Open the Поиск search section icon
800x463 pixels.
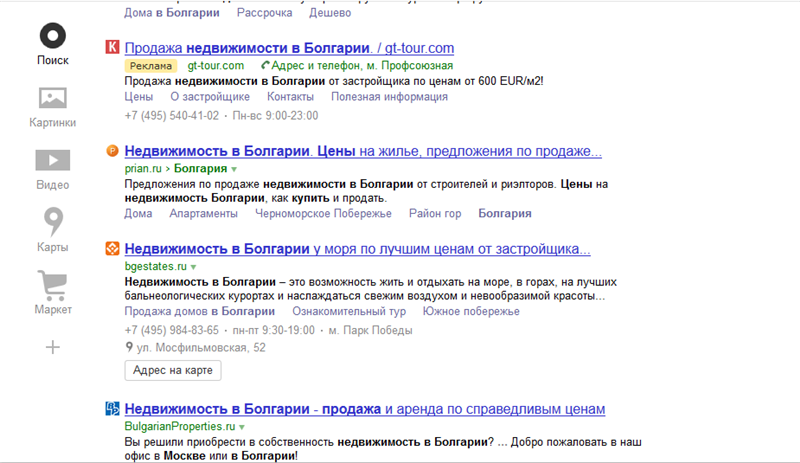pyautogui.click(x=53, y=36)
